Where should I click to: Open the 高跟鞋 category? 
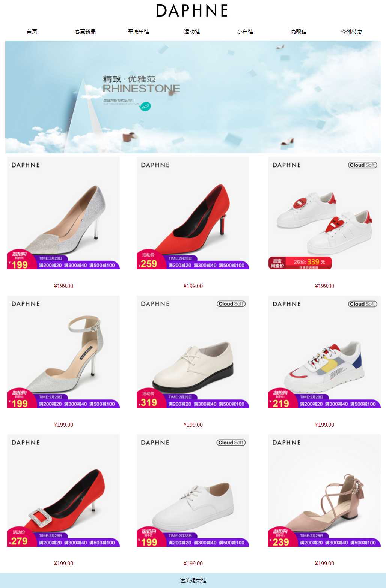pos(299,31)
